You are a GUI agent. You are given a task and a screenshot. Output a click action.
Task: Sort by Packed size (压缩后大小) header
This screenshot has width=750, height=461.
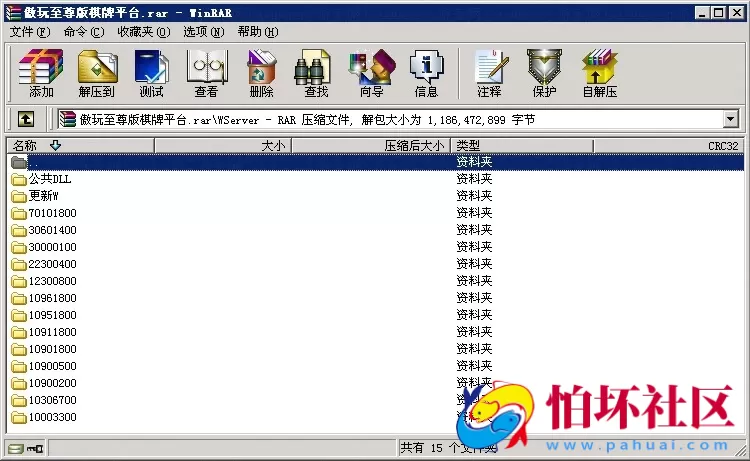[371, 145]
